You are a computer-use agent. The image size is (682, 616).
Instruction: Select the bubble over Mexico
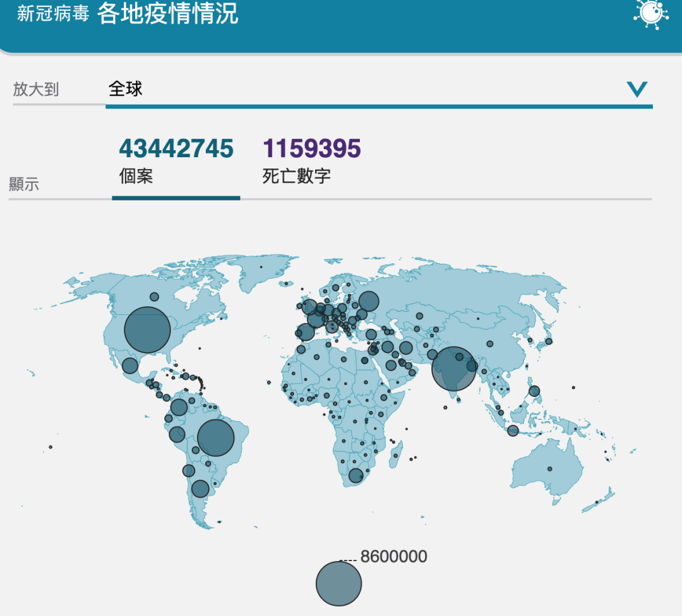pyautogui.click(x=130, y=365)
